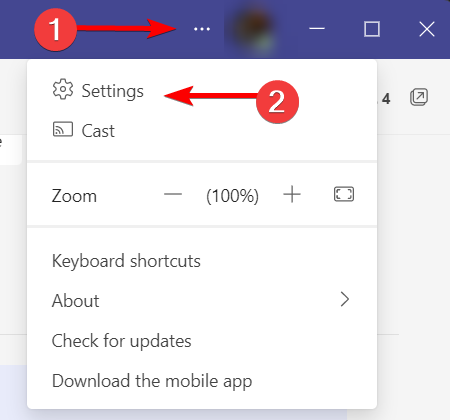This screenshot has height=420, width=450.
Task: Increase zoom with the plus button
Action: (x=292, y=194)
